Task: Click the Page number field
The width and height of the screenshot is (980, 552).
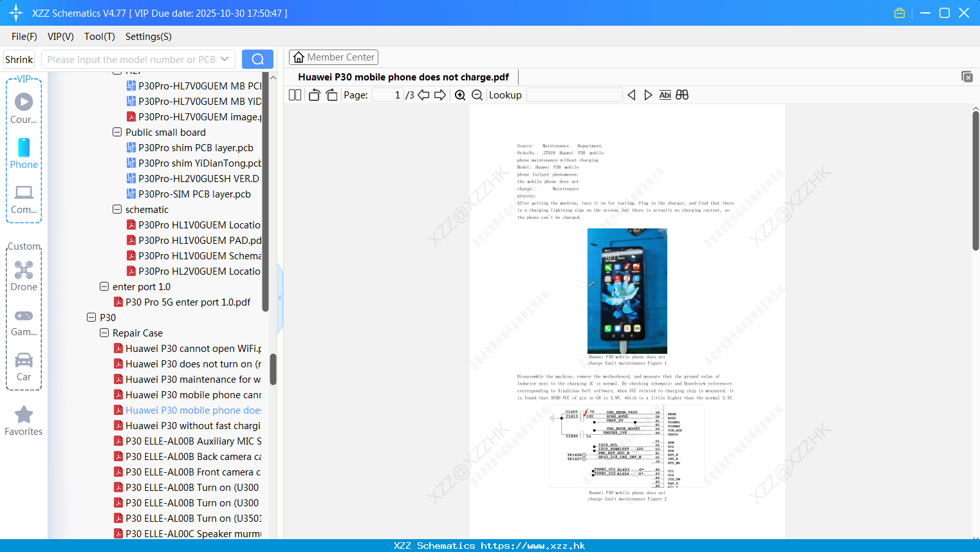Action: 388,95
